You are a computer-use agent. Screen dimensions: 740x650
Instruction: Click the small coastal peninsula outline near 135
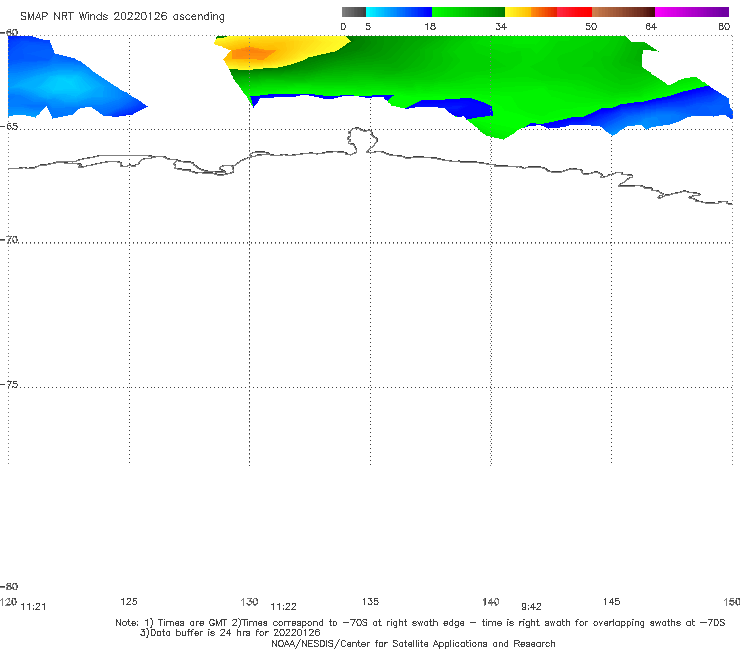[362, 140]
